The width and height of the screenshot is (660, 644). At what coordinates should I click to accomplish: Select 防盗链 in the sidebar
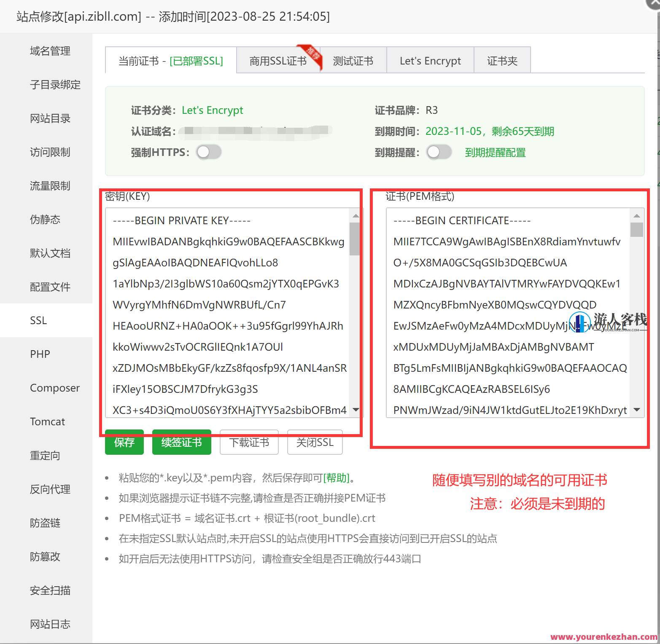45,523
